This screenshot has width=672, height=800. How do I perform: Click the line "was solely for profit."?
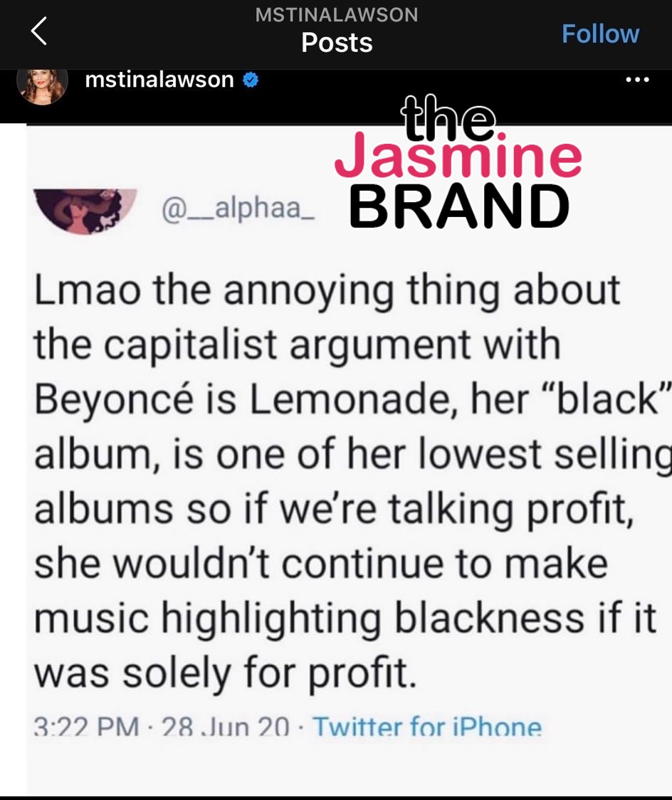[x=226, y=673]
